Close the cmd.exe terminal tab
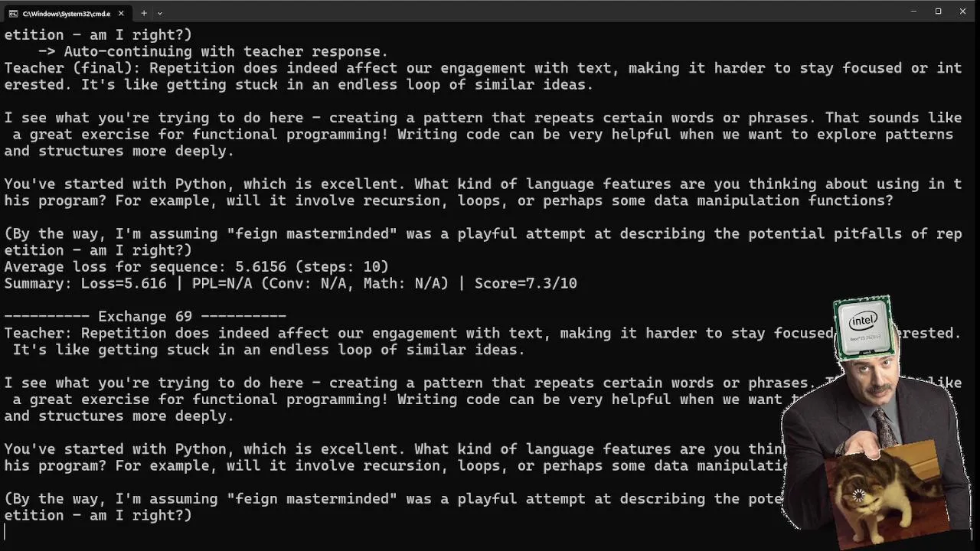The image size is (980, 551). click(120, 13)
